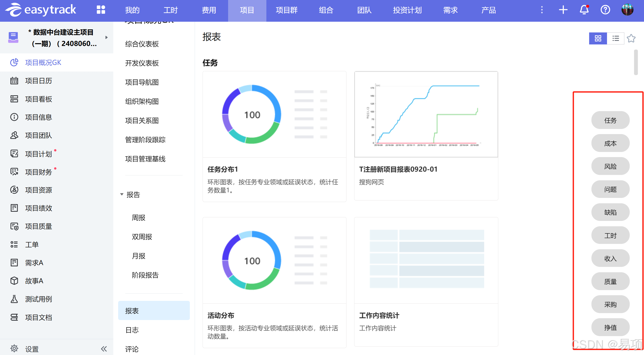Switch reports to grid card view
Image resolution: width=644 pixels, height=355 pixels.
[598, 38]
